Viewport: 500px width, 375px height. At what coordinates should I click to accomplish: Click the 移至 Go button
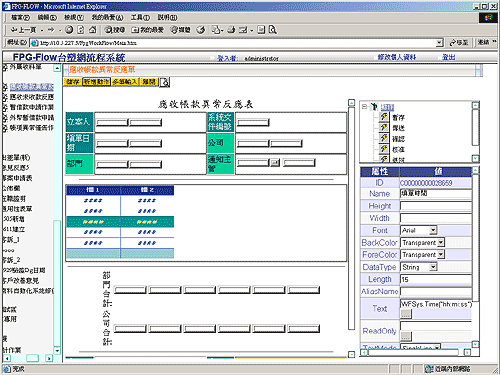click(x=459, y=43)
